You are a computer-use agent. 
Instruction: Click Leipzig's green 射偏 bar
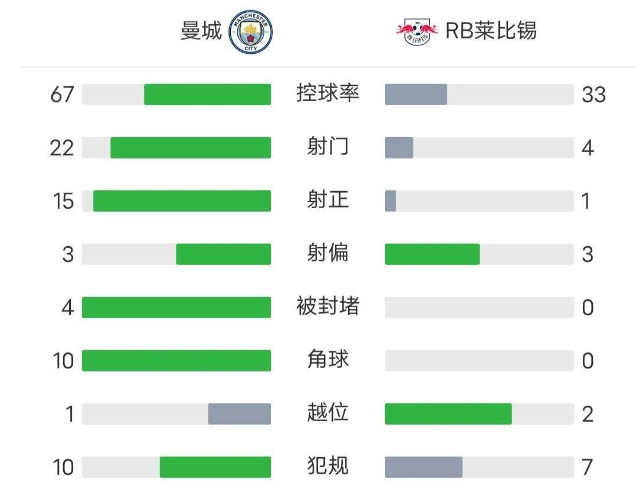click(432, 254)
